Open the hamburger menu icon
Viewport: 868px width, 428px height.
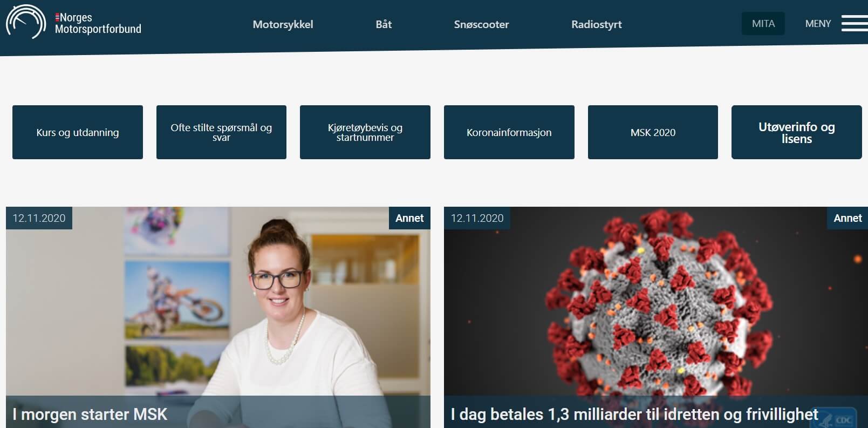pos(854,23)
